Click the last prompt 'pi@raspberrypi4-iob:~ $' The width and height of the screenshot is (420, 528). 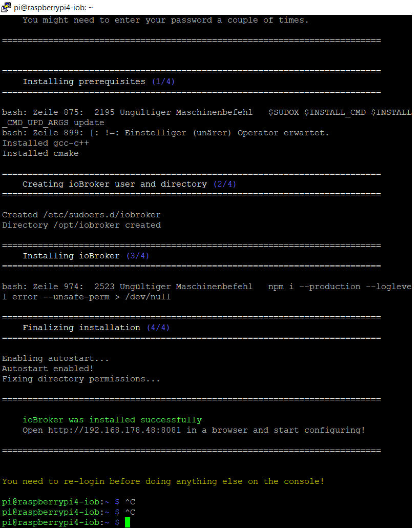coord(61,522)
